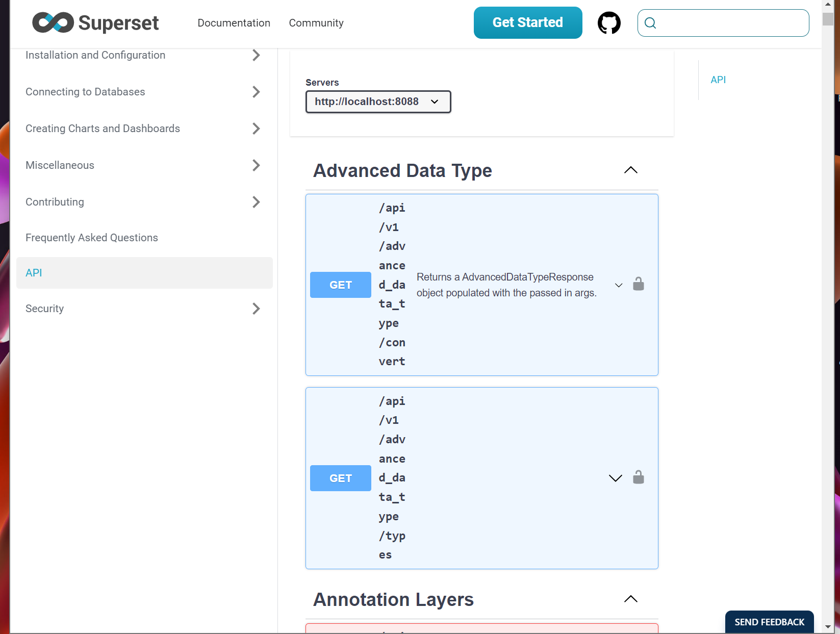Collapse the Annotation Layers section
The image size is (840, 634).
point(630,599)
